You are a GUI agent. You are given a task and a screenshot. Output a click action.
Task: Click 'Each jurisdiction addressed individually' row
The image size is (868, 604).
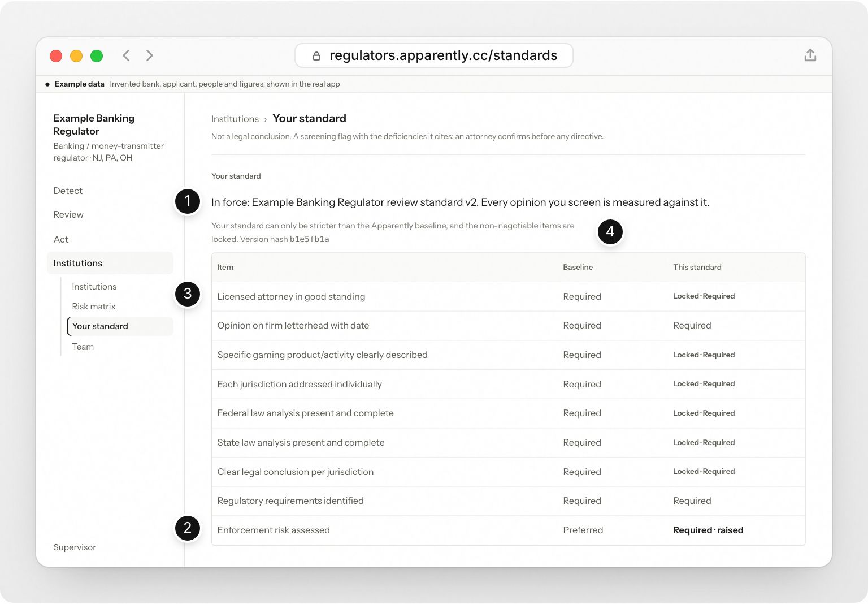coord(509,384)
